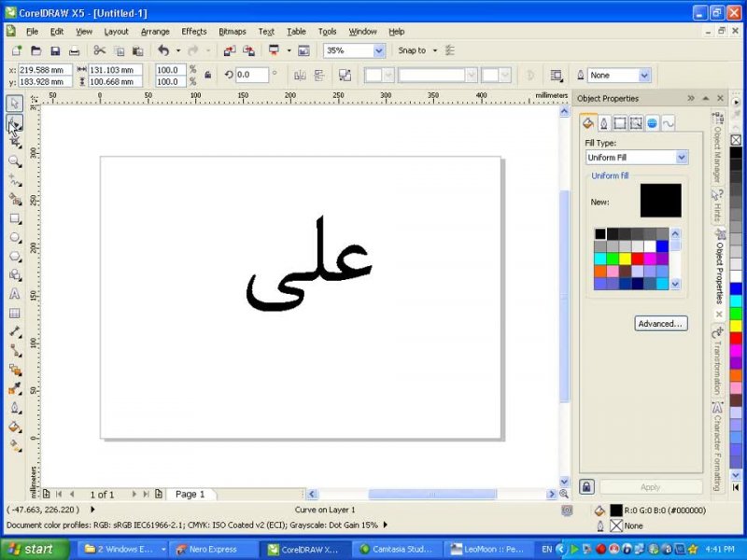Screen dimensions: 747x560
Task: Pick the red swatch in Uniform fill grid
Action: tap(638, 259)
